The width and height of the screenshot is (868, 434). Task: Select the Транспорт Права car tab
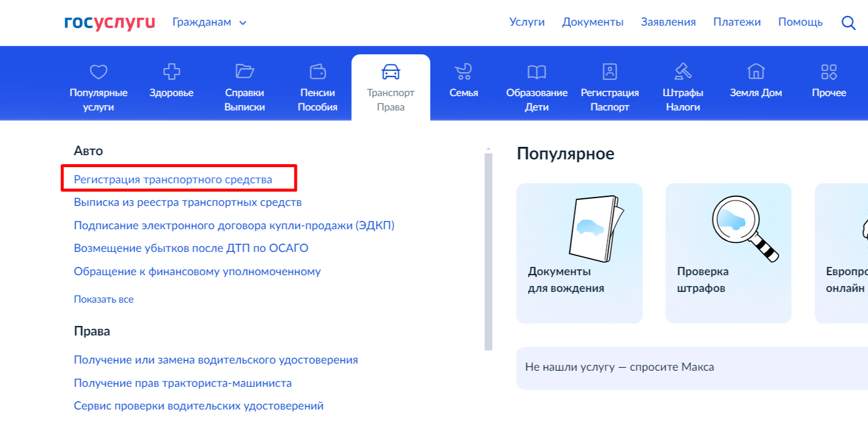[390, 88]
